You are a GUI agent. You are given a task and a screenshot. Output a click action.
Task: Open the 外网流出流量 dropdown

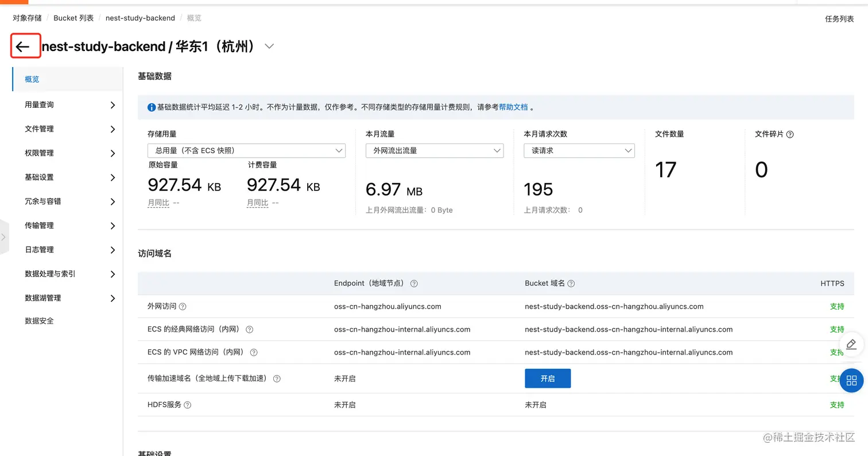(x=435, y=150)
